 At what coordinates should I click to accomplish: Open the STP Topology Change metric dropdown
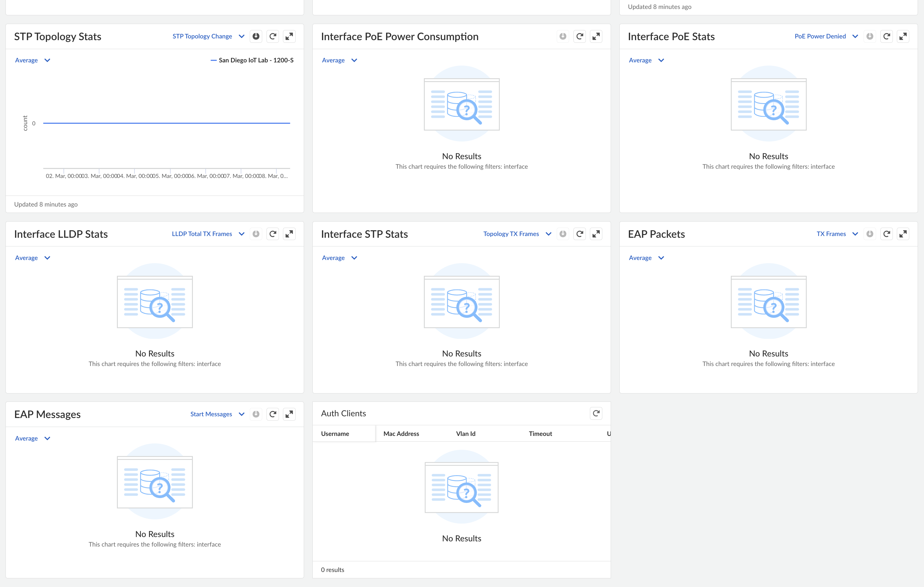pos(208,36)
